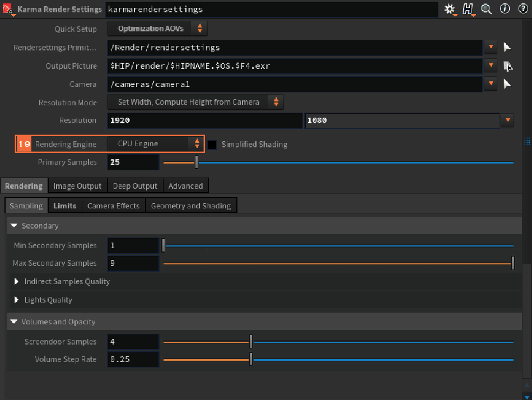The image size is (532, 400).
Task: Click the Rendering Engine parameter label
Action: pyautogui.click(x=66, y=145)
